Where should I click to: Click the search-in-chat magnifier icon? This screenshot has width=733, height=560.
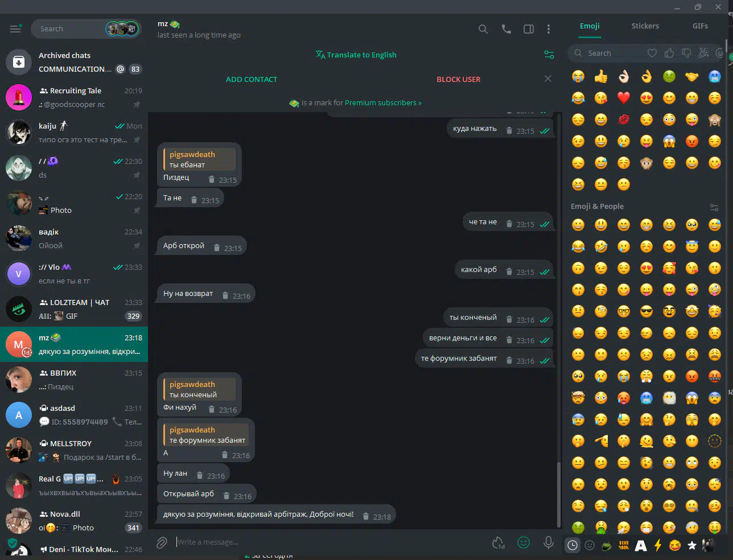[483, 29]
